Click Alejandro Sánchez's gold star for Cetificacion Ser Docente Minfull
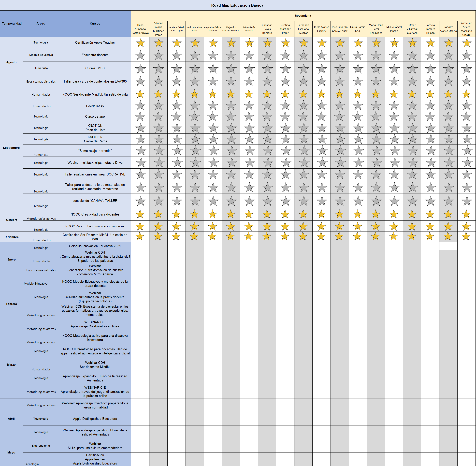Viewport: 476px width, 466px height. coord(230,236)
